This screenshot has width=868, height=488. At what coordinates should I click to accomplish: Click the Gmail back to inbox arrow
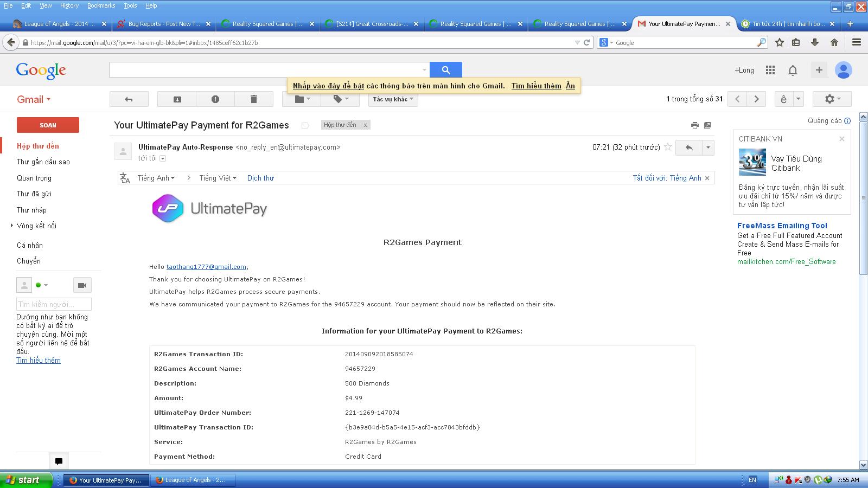129,99
